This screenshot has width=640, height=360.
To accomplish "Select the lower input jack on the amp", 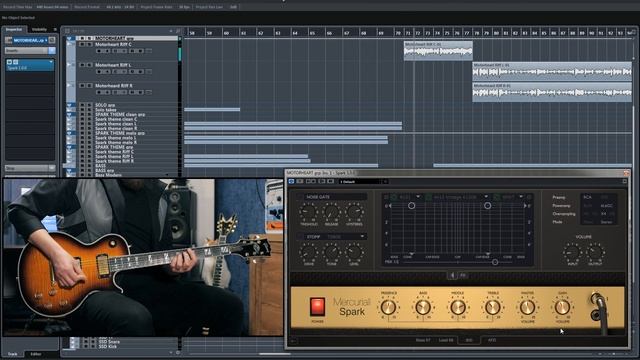I will coord(596,315).
